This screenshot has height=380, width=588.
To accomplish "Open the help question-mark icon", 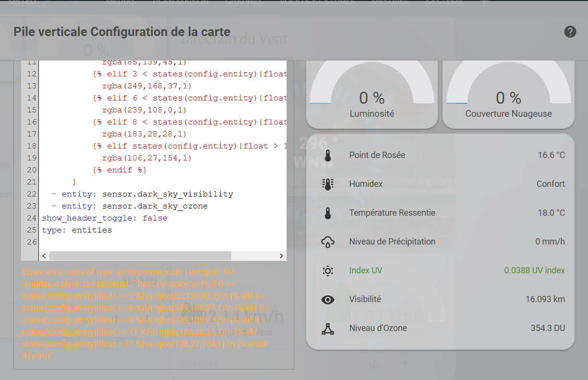I will pyautogui.click(x=570, y=32).
